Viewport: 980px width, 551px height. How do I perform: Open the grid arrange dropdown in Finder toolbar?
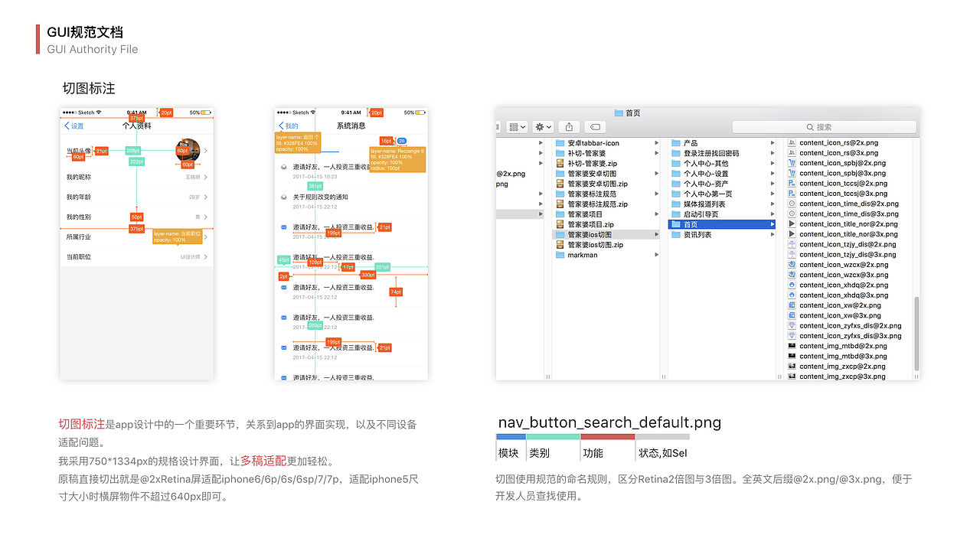518,126
